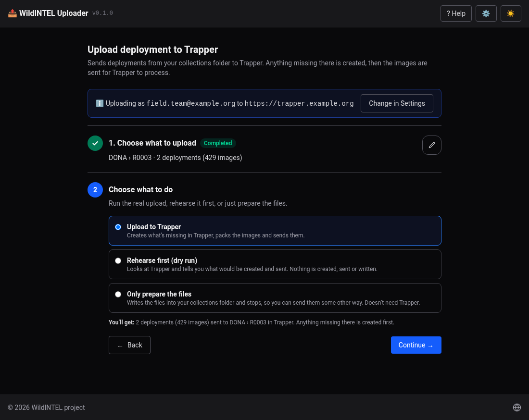Click the blue step 2 number badge

[x=95, y=190]
